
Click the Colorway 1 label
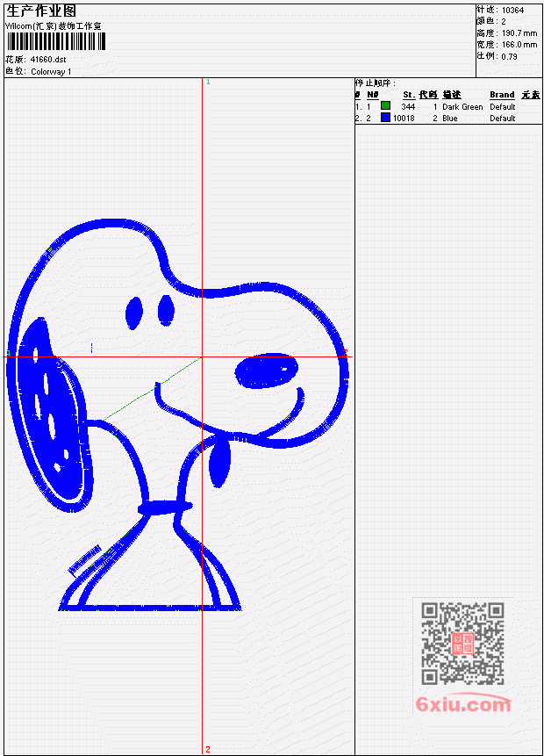(x=51, y=71)
